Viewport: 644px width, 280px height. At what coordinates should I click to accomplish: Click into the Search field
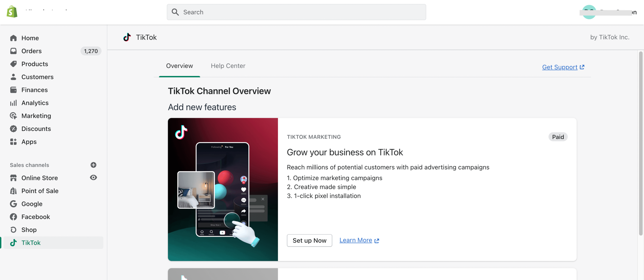(x=296, y=12)
